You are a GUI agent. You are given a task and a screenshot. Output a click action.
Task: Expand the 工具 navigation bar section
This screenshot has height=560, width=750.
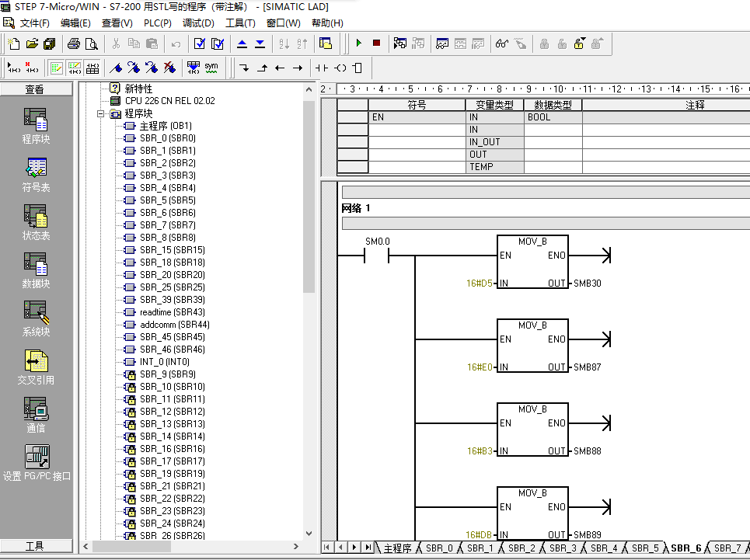tap(36, 546)
